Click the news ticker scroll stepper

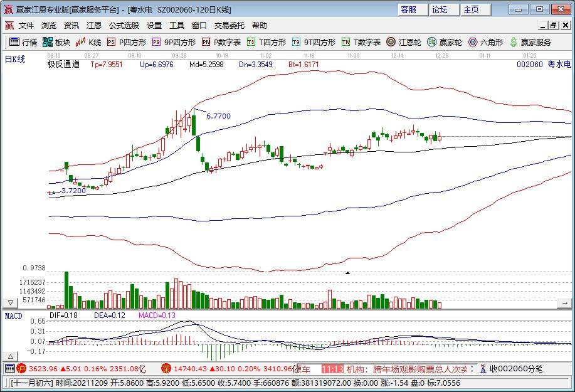472,369
